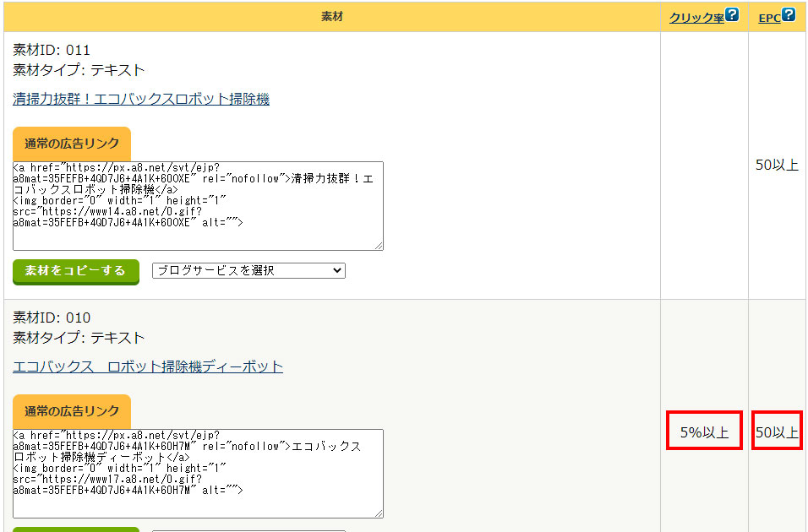Open the ブログサービスを選択 dropdown for 素材ID 011

click(248, 270)
